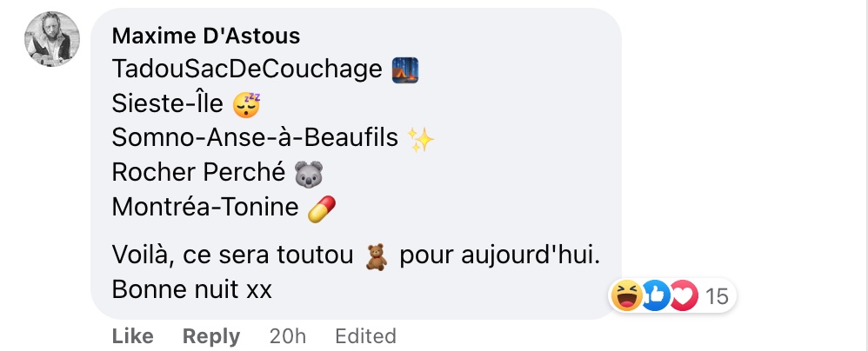Click the Maxime D'Astous name link
The image size is (868, 351).
(206, 36)
